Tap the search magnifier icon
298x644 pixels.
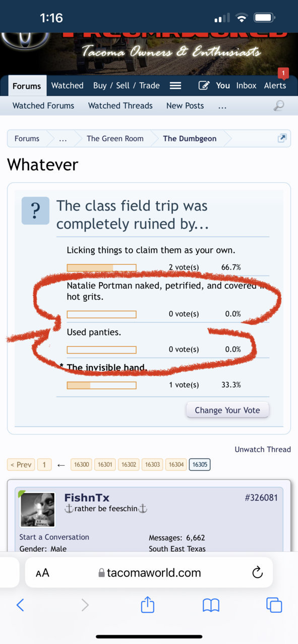(x=278, y=105)
